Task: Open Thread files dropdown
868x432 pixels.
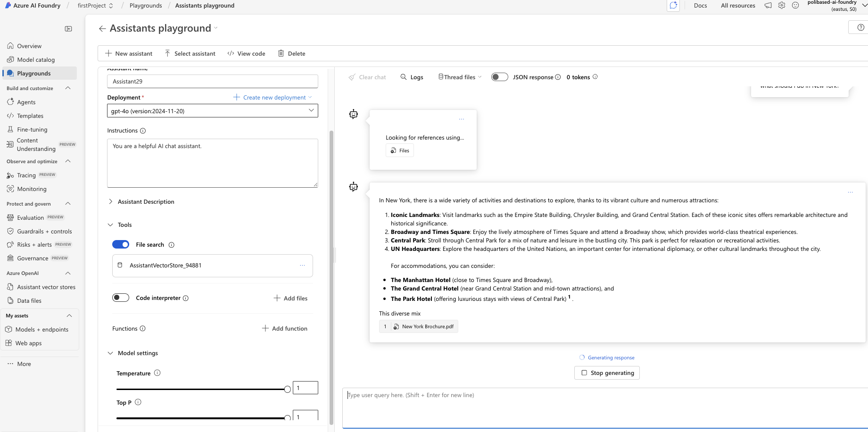Action: click(460, 77)
